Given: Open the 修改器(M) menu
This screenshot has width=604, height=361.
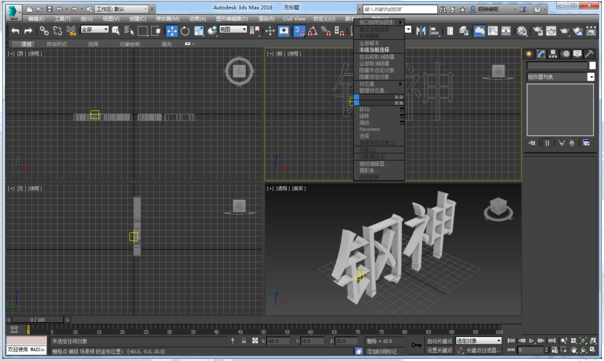Looking at the screenshot, I should (167, 18).
